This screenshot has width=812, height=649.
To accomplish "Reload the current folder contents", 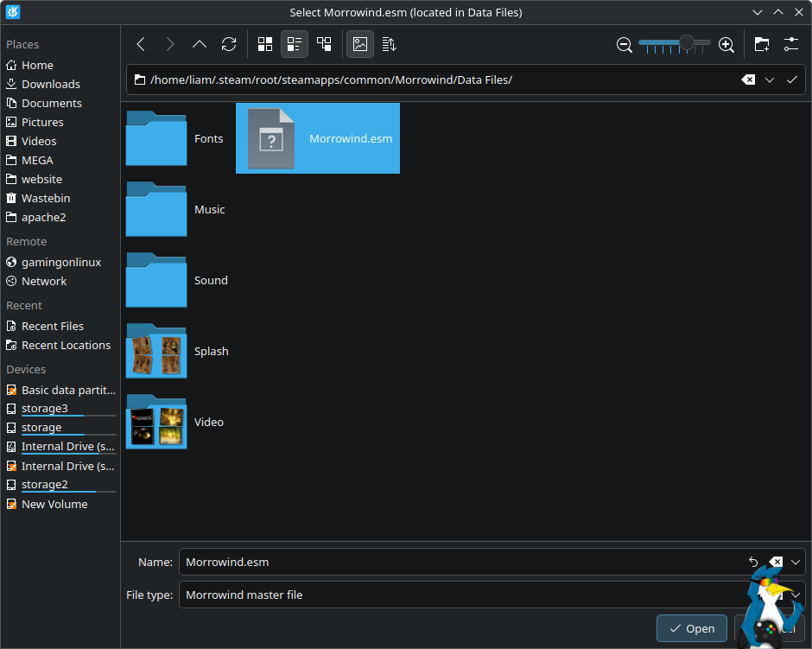I will click(229, 44).
